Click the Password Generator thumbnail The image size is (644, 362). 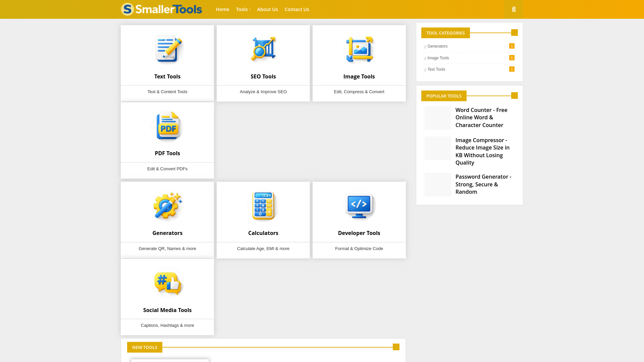[438, 185]
